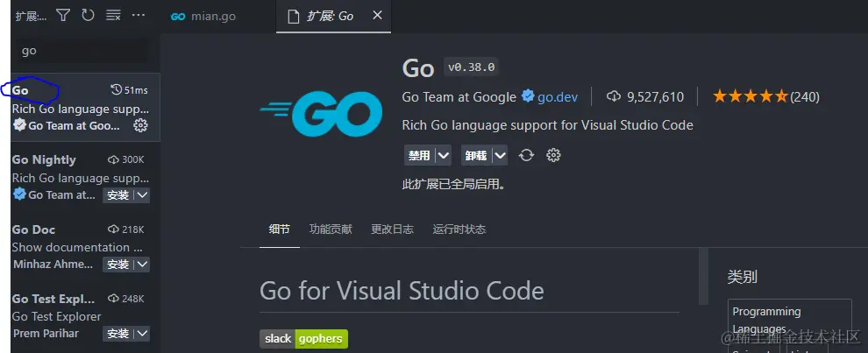
Task: Click the 类别 section heading
Action: [x=743, y=277]
